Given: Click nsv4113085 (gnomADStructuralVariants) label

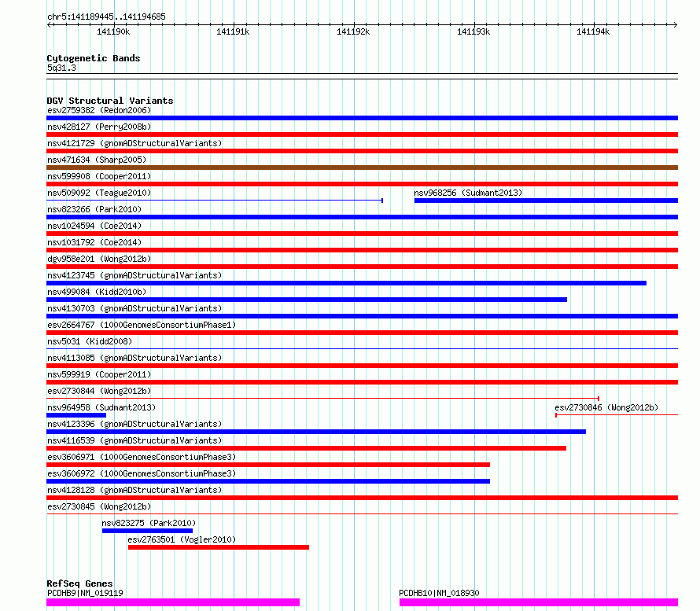Looking at the screenshot, I should click(x=134, y=358).
